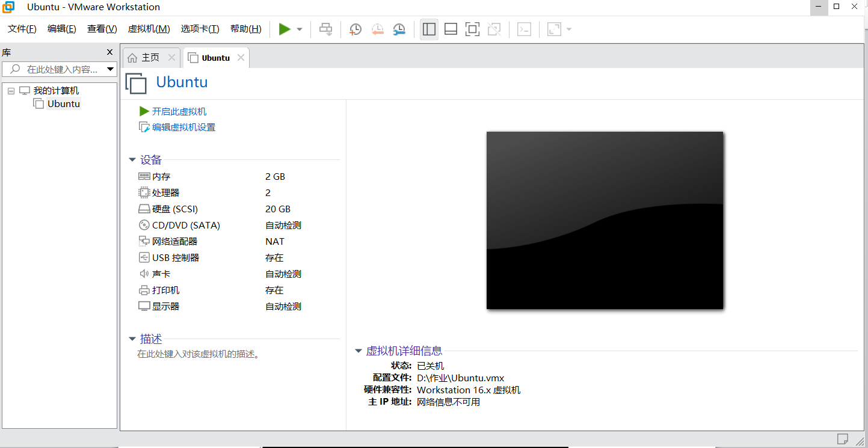Viewport: 868px width, 448px height.
Task: Power on the VM with green play button
Action: click(x=285, y=29)
